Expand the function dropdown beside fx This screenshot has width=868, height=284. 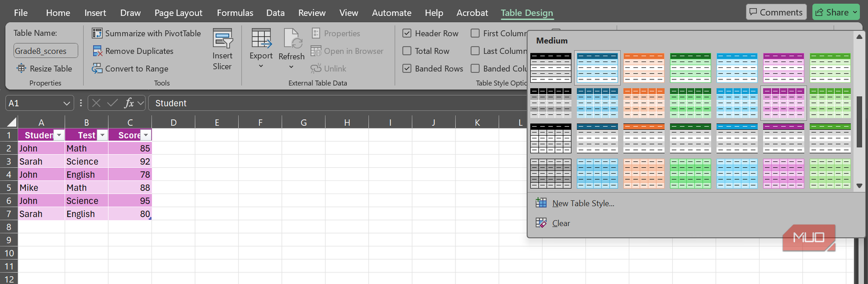(140, 103)
